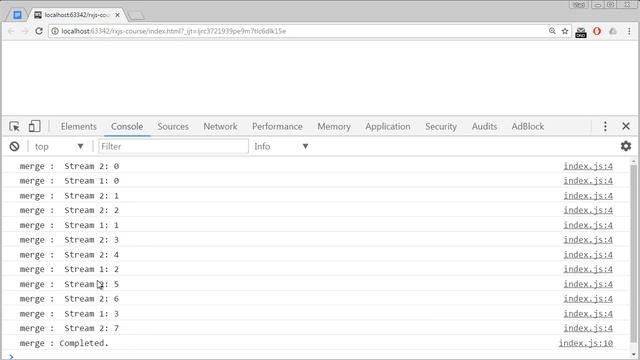Click the greyed extension icon beside menu
640x360 pixels.
click(613, 31)
